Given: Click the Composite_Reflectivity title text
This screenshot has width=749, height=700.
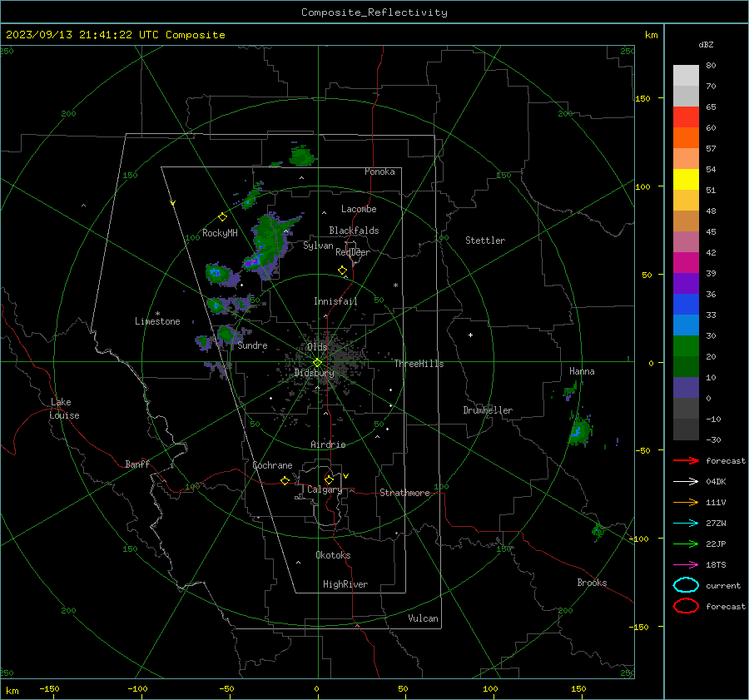Looking at the screenshot, I should tap(374, 12).
